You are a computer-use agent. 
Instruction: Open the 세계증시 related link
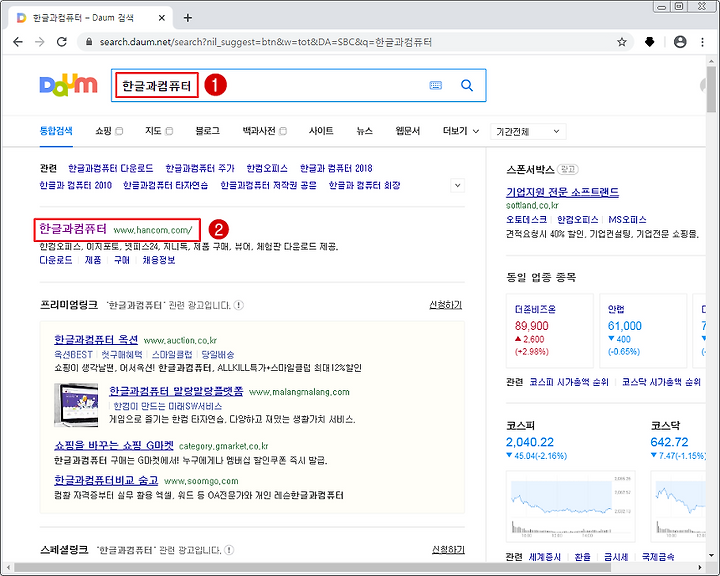tap(545, 557)
